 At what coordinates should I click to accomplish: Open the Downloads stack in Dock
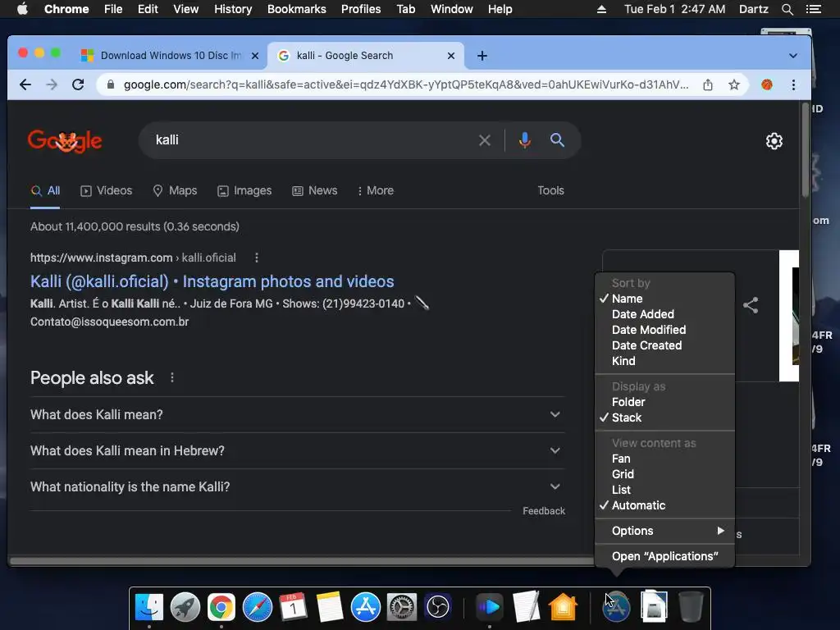click(654, 607)
